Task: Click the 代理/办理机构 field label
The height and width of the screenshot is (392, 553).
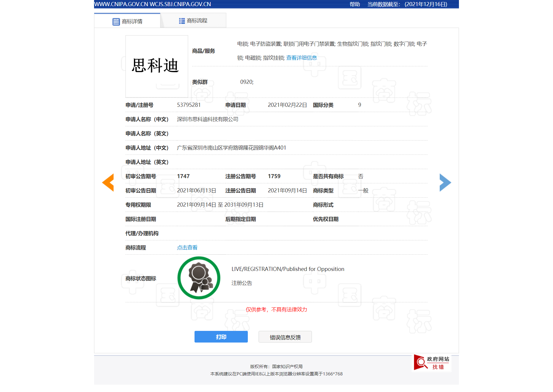Action: 142,233
